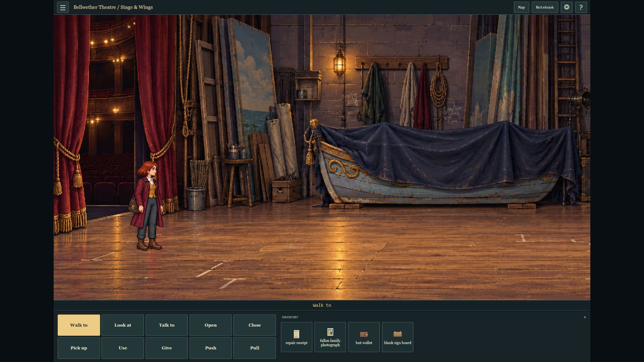The height and width of the screenshot is (362, 644).
Task: Choose the Pull verb
Action: pos(255,348)
